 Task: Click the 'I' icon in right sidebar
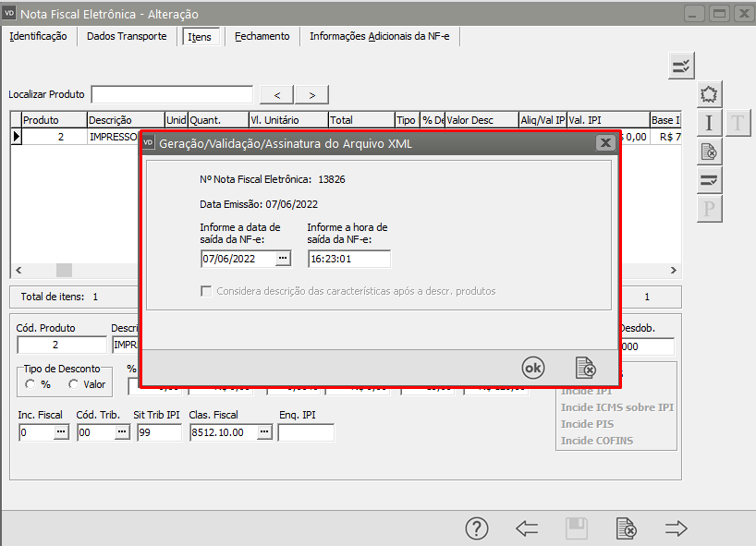pyautogui.click(x=709, y=123)
